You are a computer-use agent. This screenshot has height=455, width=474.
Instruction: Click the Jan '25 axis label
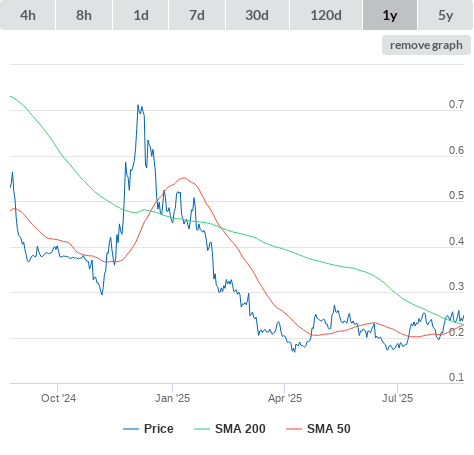pyautogui.click(x=172, y=398)
